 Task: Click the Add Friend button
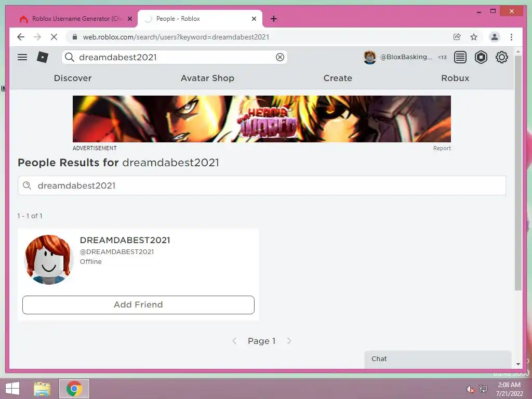point(138,304)
